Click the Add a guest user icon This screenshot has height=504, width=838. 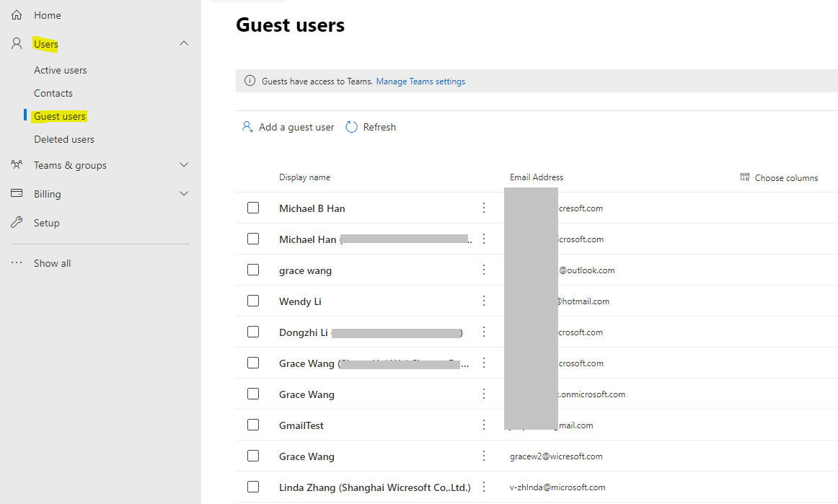click(247, 127)
